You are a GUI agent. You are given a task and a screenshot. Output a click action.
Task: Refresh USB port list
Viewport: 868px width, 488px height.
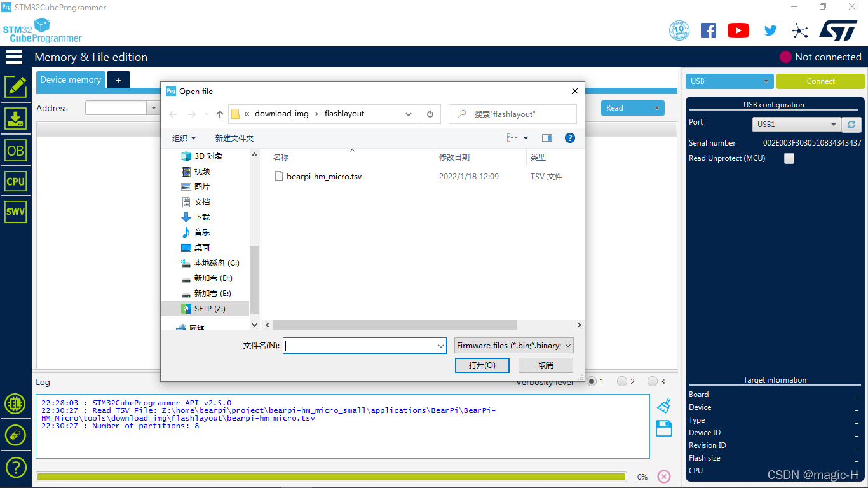click(851, 125)
